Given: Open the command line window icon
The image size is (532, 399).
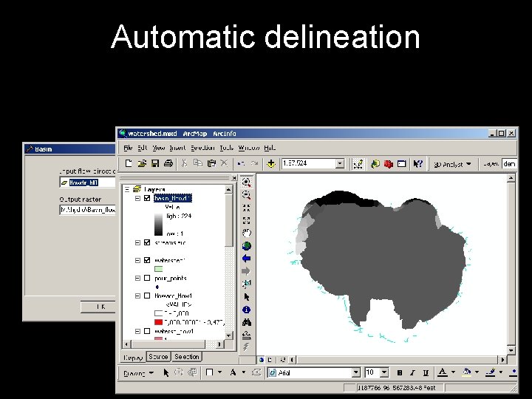Looking at the screenshot, I should pyautogui.click(x=402, y=164).
